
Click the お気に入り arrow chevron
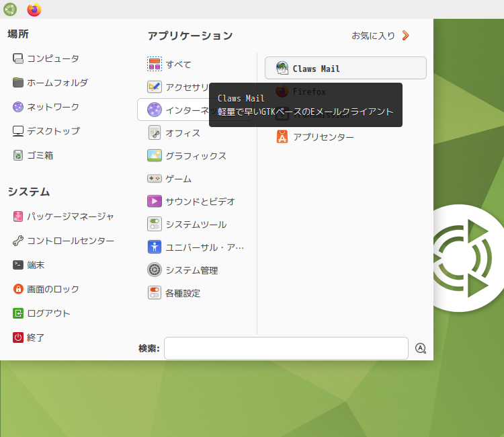point(406,36)
